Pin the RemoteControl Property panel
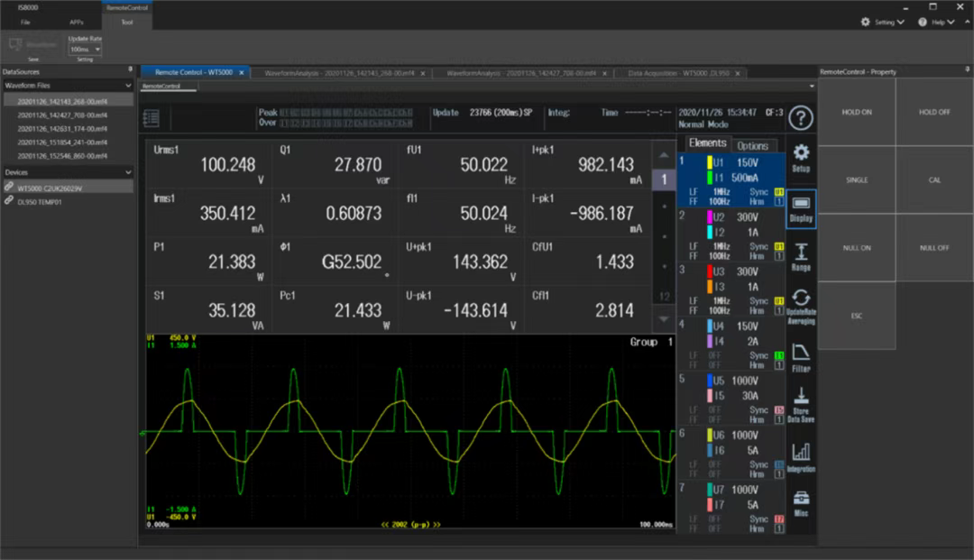This screenshot has width=974, height=560. click(x=967, y=69)
